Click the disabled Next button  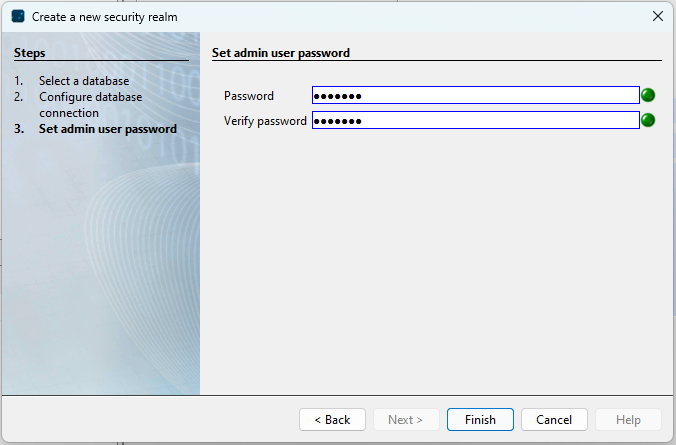point(406,420)
